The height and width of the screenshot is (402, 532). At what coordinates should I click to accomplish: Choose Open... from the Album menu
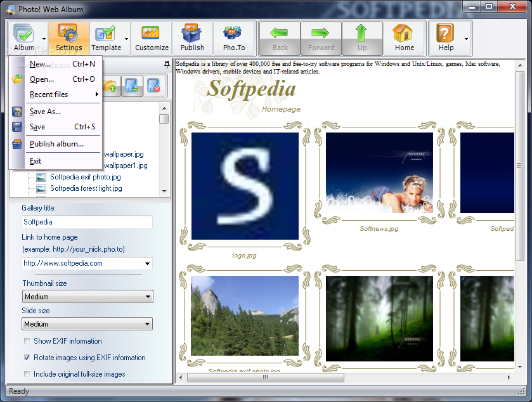point(63,79)
